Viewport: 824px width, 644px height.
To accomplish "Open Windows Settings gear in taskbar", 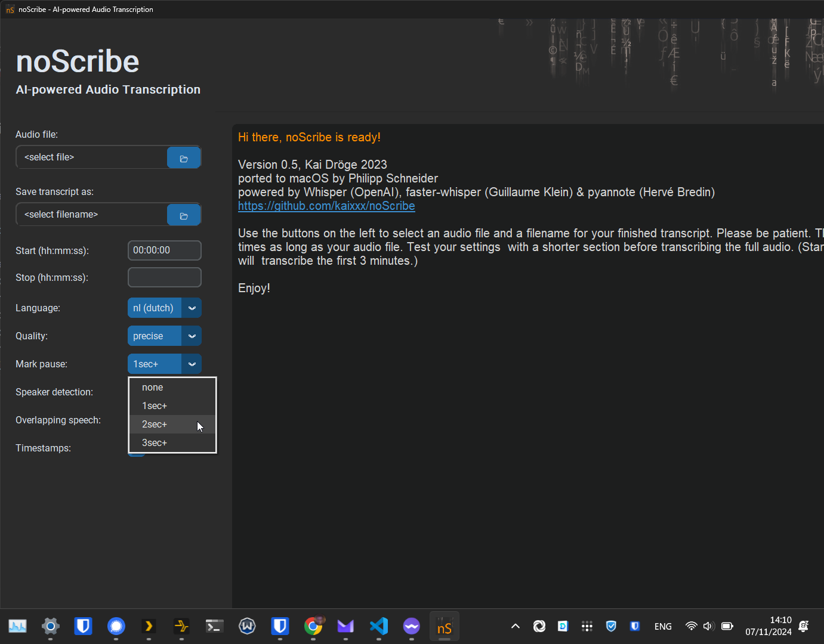I will pos(51,626).
